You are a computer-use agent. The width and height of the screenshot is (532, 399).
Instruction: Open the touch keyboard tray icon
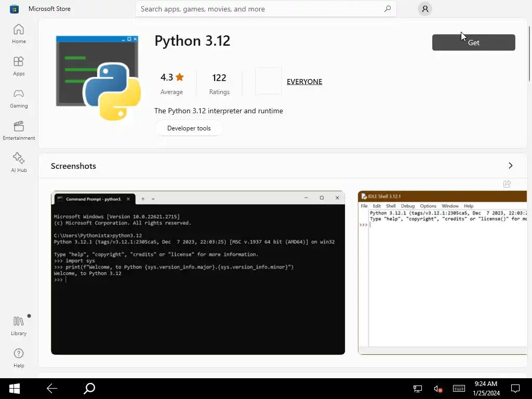(459, 389)
